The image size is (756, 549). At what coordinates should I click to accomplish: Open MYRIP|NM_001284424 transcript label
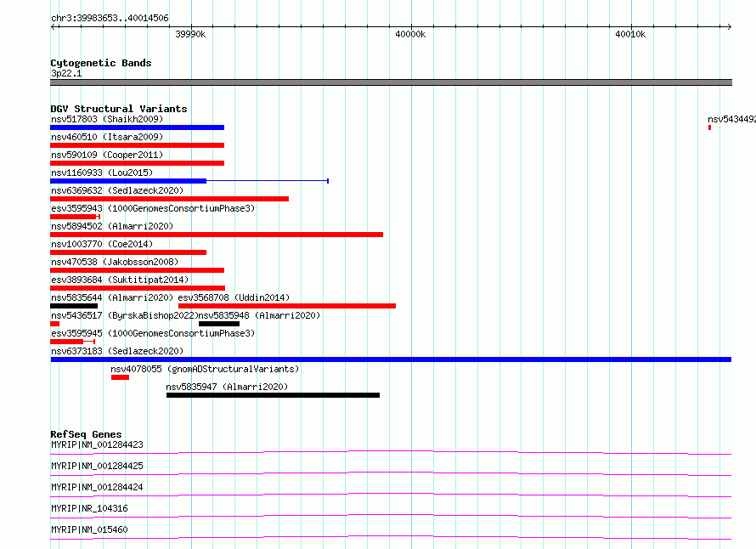[97, 487]
